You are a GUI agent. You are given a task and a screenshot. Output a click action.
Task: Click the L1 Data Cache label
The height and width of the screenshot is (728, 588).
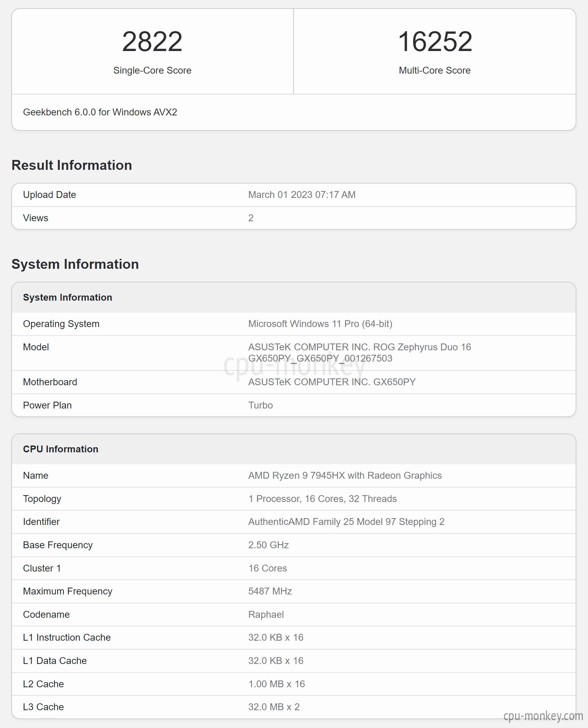[55, 661]
